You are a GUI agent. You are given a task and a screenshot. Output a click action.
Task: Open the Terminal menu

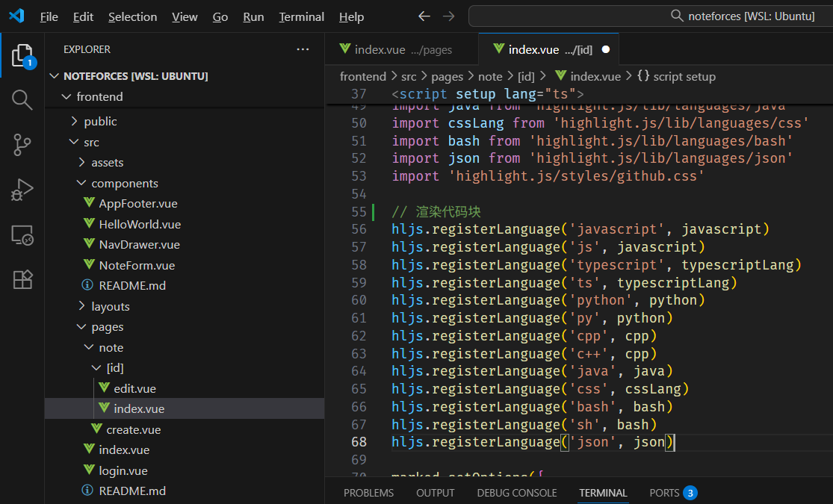[x=302, y=17]
